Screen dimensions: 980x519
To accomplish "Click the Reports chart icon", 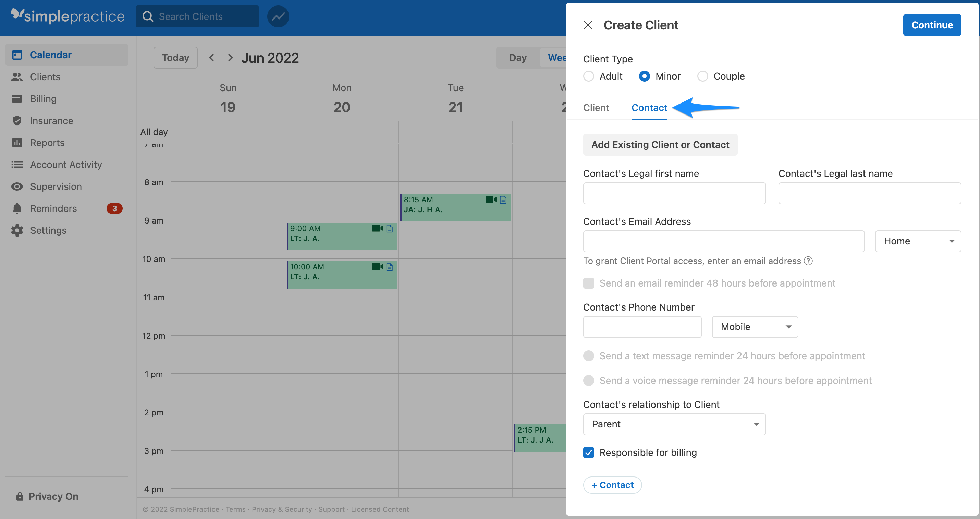I will pyautogui.click(x=17, y=143).
